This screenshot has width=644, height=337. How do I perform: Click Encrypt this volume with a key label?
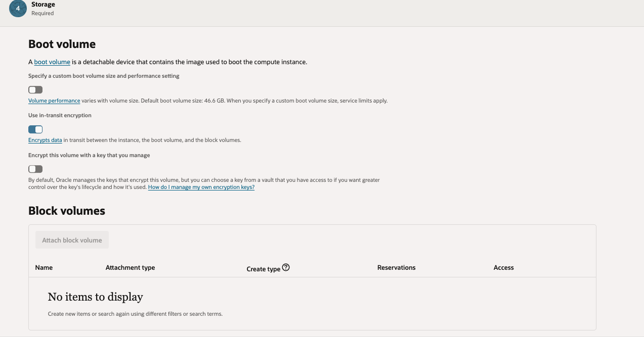[89, 155]
